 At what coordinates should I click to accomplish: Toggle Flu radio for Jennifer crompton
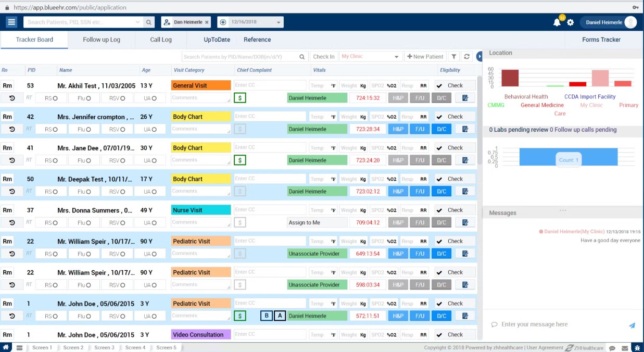coord(89,129)
